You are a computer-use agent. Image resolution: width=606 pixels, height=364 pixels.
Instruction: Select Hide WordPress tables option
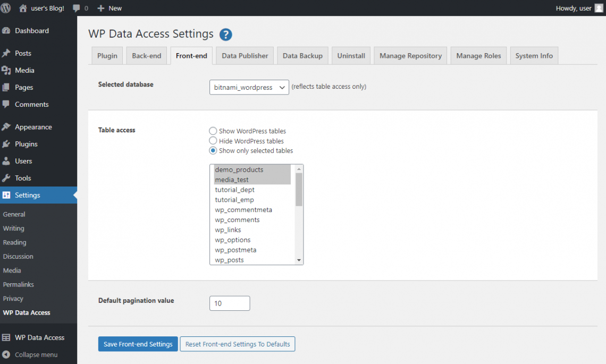pyautogui.click(x=213, y=141)
